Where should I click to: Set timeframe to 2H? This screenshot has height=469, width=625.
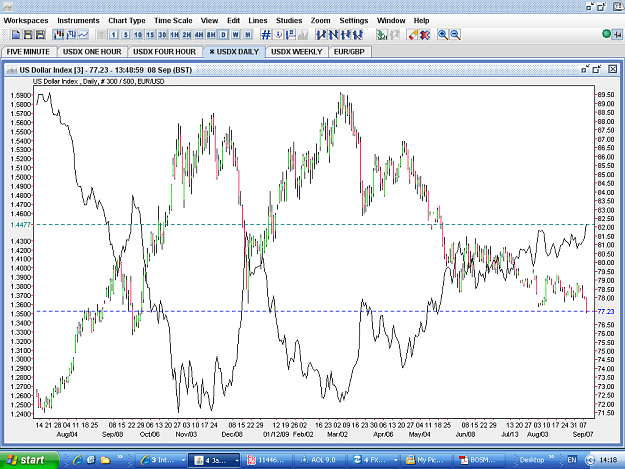[187, 35]
